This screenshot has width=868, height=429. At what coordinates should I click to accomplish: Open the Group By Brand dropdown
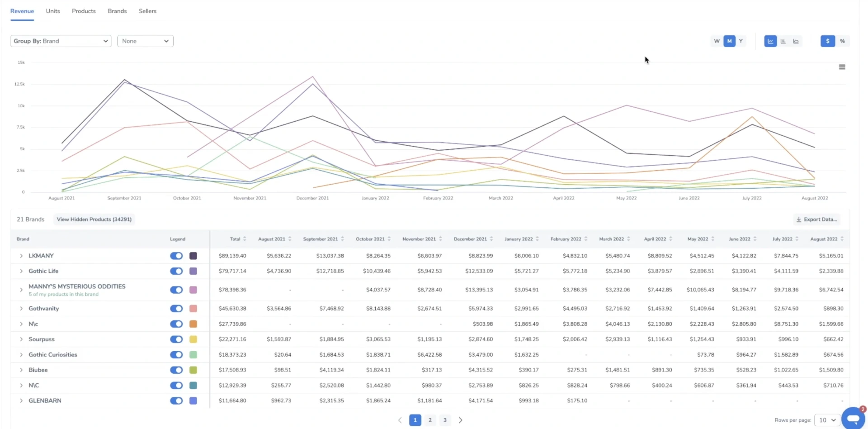61,41
